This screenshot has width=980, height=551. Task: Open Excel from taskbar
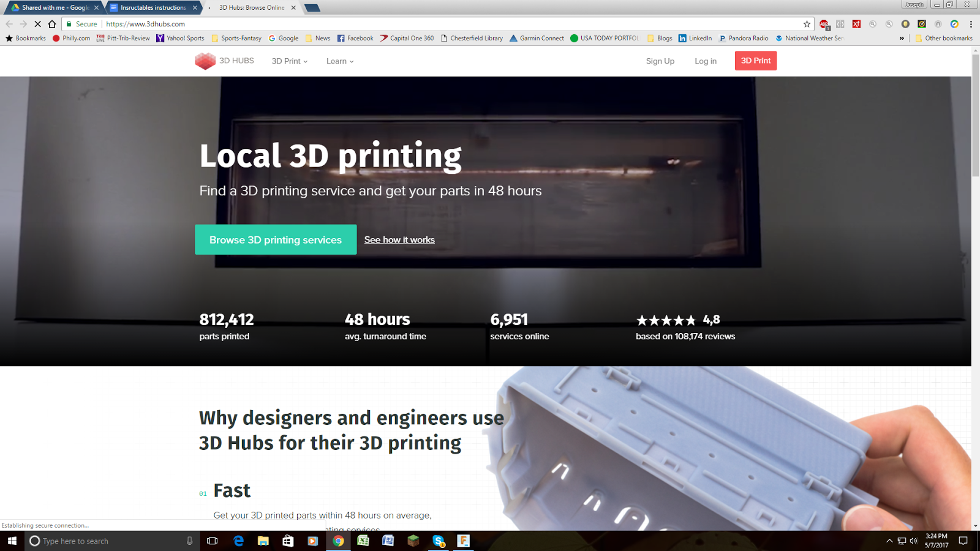click(363, 541)
